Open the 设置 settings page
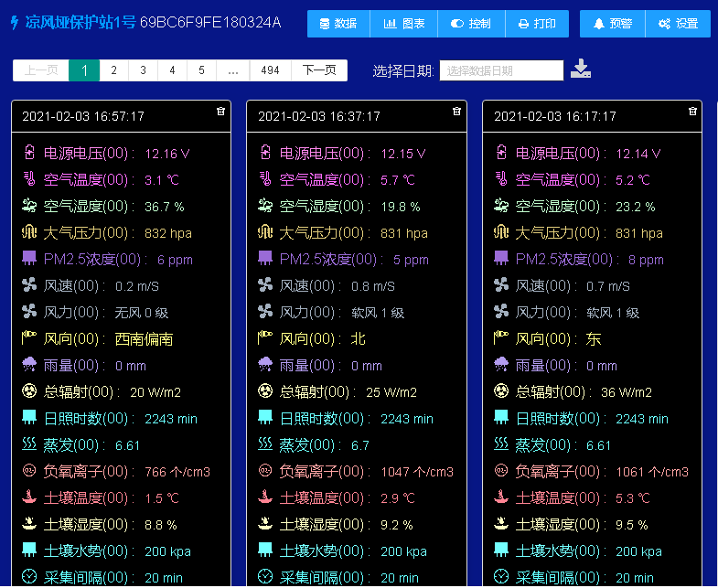 coord(678,24)
